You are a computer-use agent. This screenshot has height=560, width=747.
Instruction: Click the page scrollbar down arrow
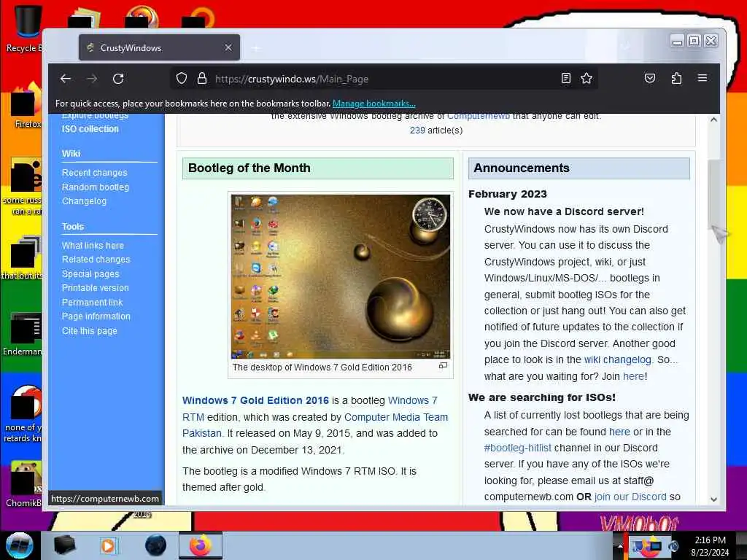[713, 499]
